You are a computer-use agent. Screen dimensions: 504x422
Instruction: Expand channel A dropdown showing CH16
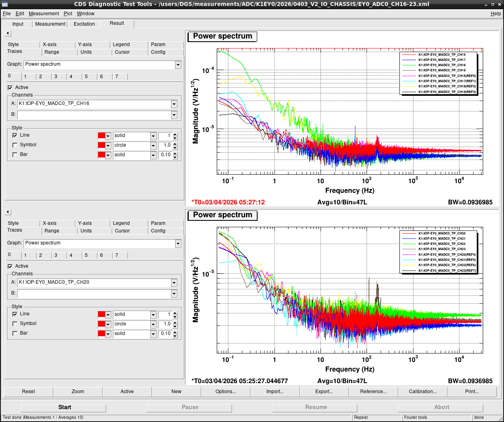tap(174, 104)
